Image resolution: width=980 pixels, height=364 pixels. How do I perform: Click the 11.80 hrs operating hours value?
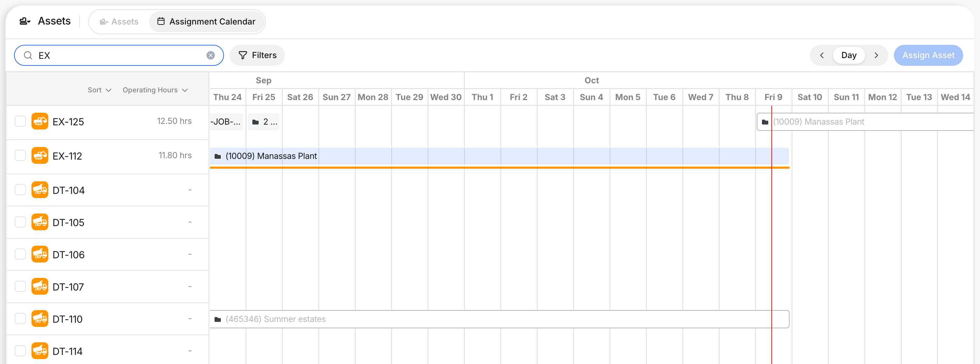click(175, 155)
